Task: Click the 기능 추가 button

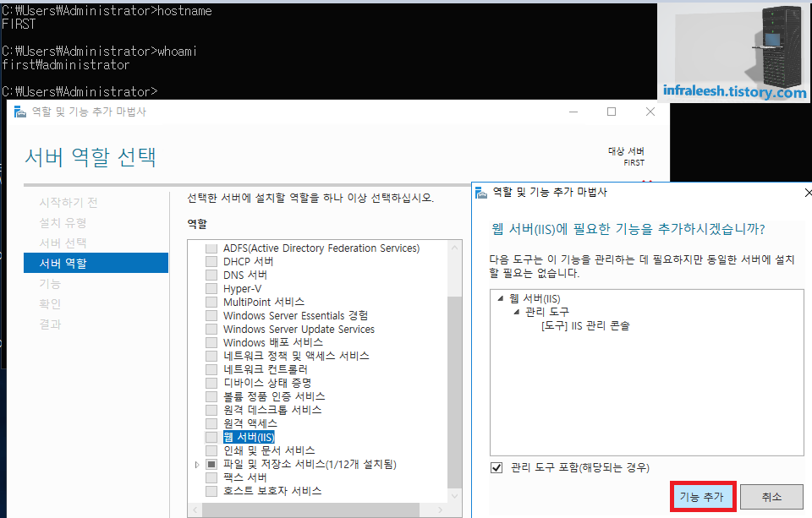Action: [702, 497]
